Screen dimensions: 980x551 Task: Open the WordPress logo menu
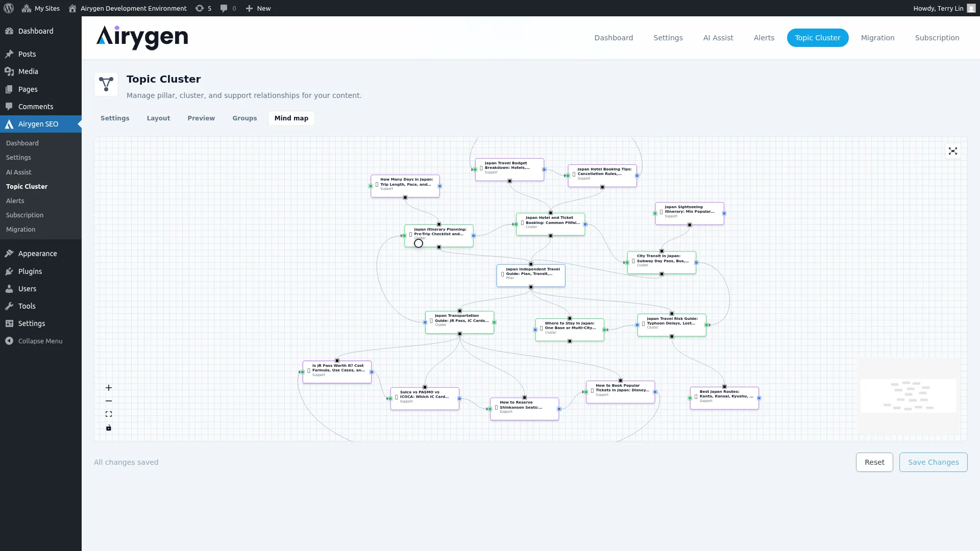pos(8,8)
